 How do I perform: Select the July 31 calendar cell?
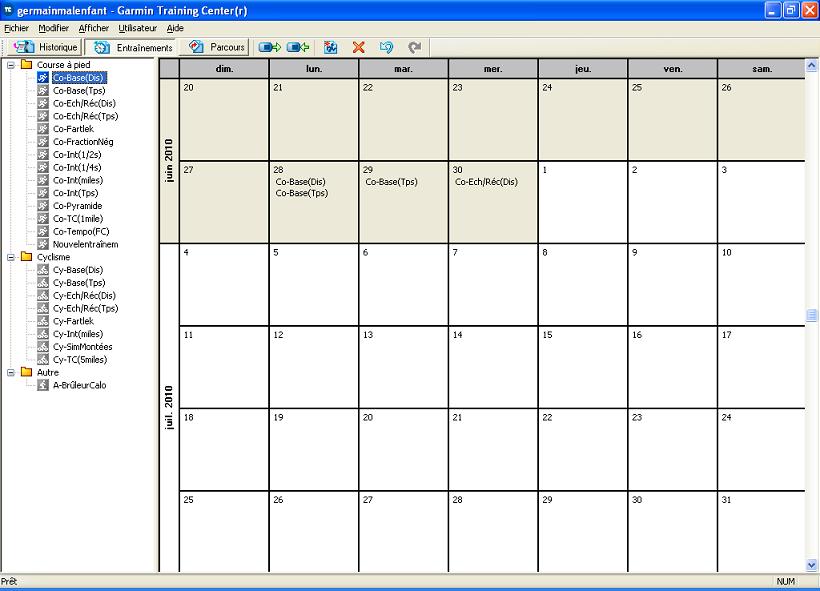761,531
